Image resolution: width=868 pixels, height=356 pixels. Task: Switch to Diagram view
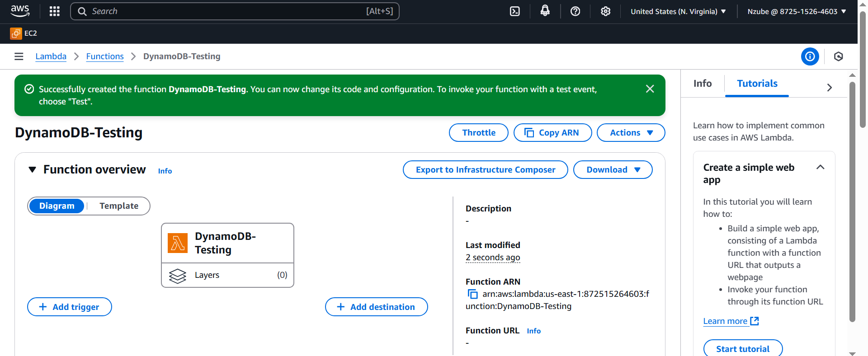coord(57,206)
